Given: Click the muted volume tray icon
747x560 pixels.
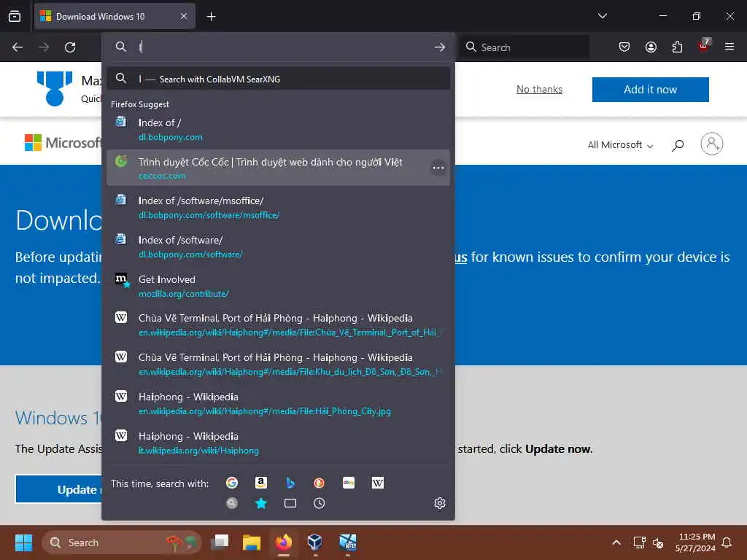Looking at the screenshot, I should (658, 542).
